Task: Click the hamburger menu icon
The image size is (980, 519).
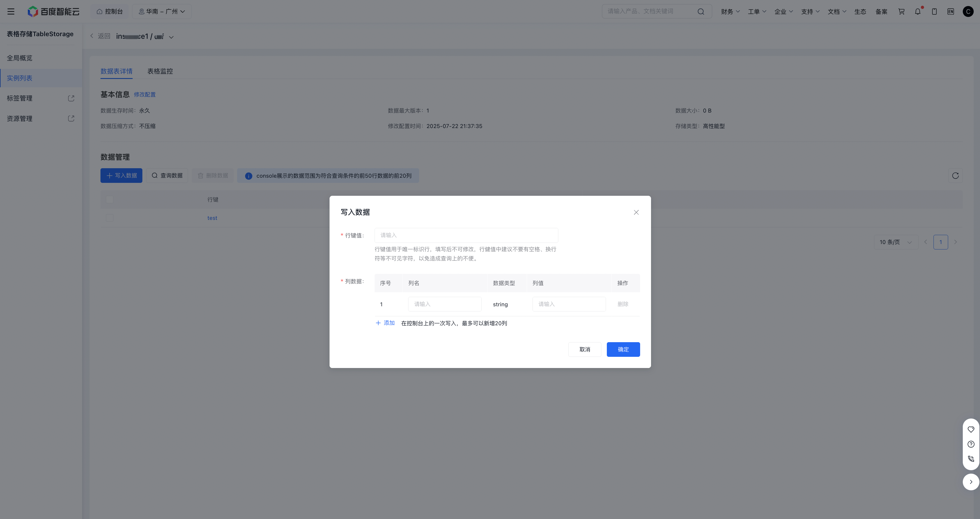Action: point(11,11)
